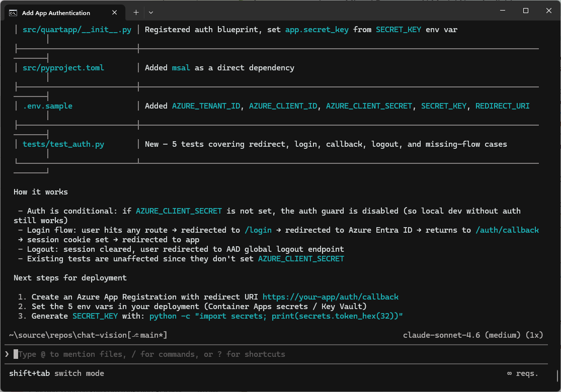Click the prompt arrow at the input line
Screen dimensions: 561x392
tap(7, 354)
